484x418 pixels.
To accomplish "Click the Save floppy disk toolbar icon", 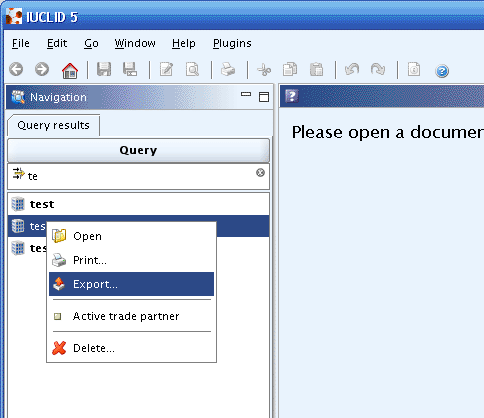I will [x=104, y=70].
